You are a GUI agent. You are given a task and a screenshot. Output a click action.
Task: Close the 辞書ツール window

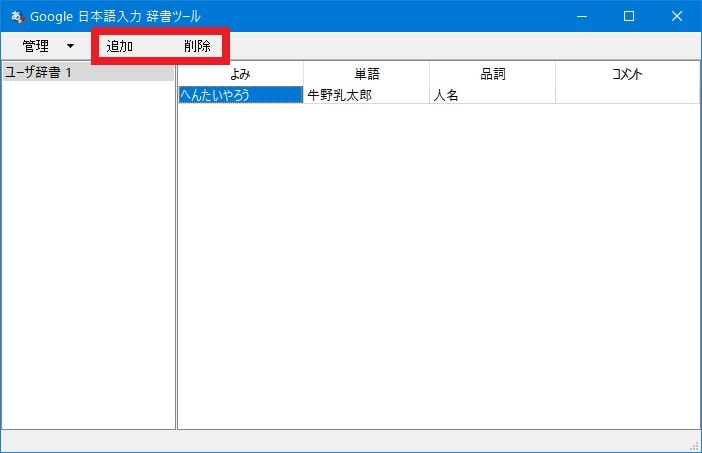click(x=677, y=16)
